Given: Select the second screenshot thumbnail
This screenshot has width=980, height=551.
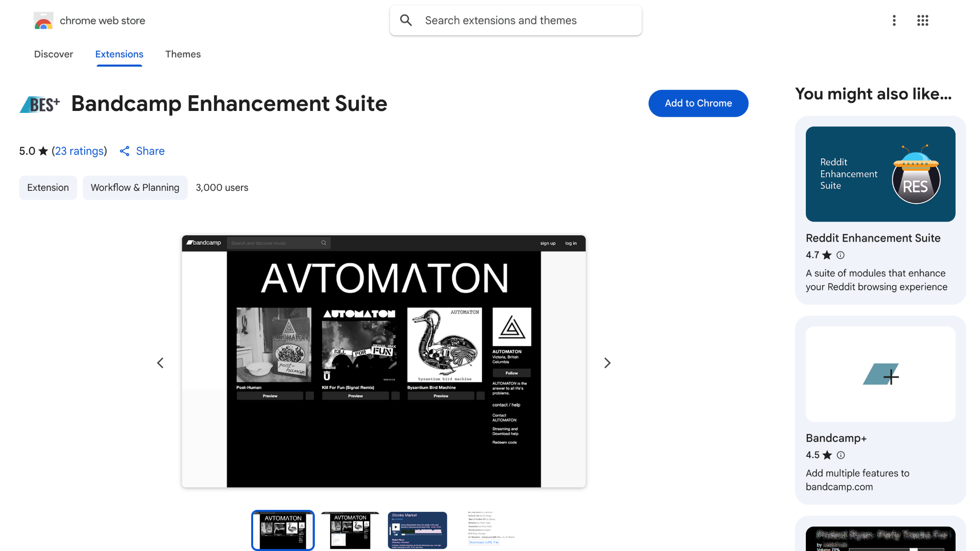Looking at the screenshot, I should pyautogui.click(x=350, y=530).
